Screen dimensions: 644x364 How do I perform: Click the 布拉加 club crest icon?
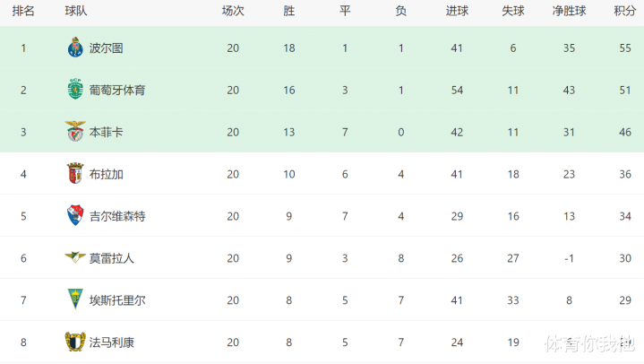coord(74,174)
